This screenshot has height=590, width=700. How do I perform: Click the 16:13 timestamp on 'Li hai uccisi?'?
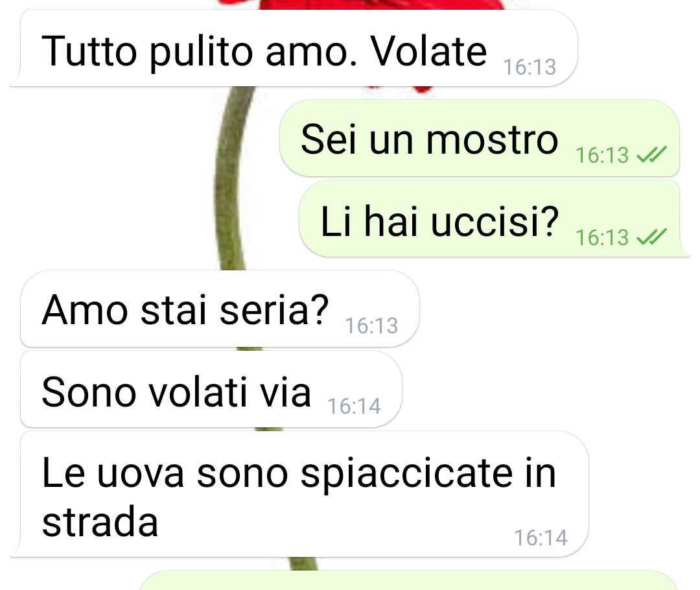tap(602, 237)
